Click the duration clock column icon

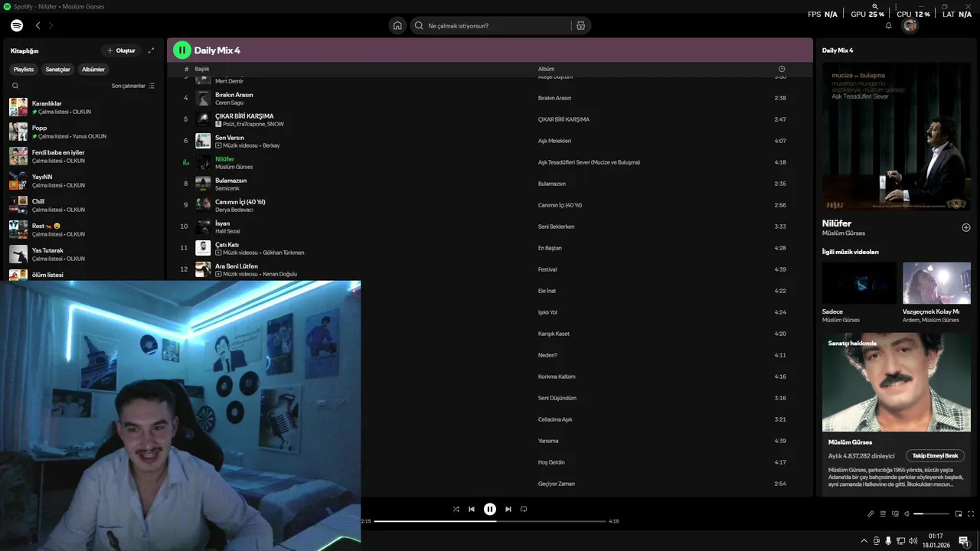coord(782,69)
